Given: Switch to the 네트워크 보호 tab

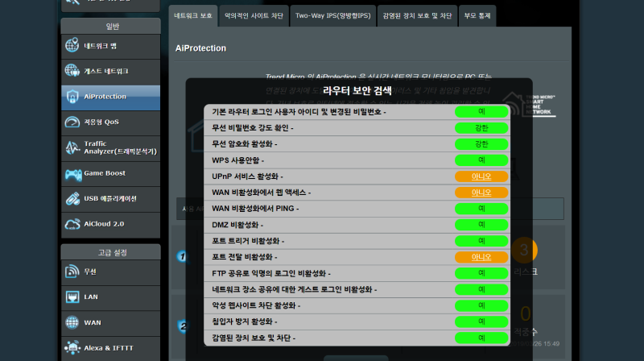Looking at the screenshot, I should coord(193,16).
